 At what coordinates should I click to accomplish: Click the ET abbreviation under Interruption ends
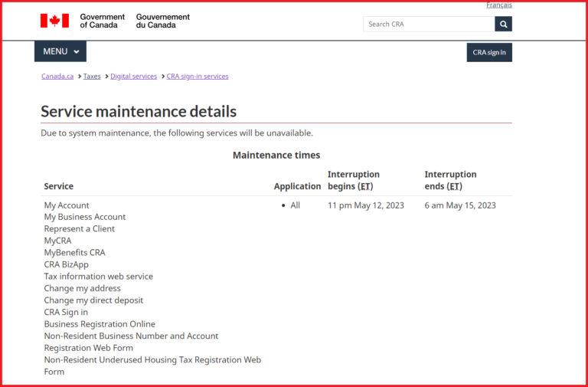[x=455, y=186]
